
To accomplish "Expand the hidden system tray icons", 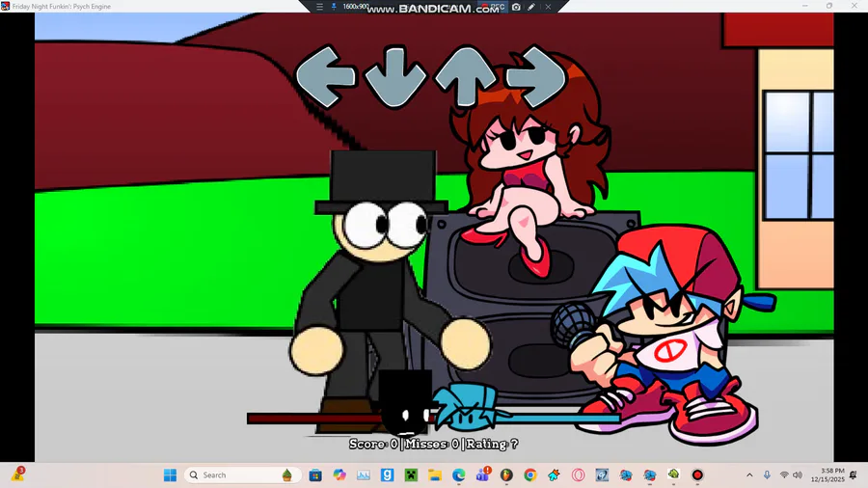I will (749, 474).
